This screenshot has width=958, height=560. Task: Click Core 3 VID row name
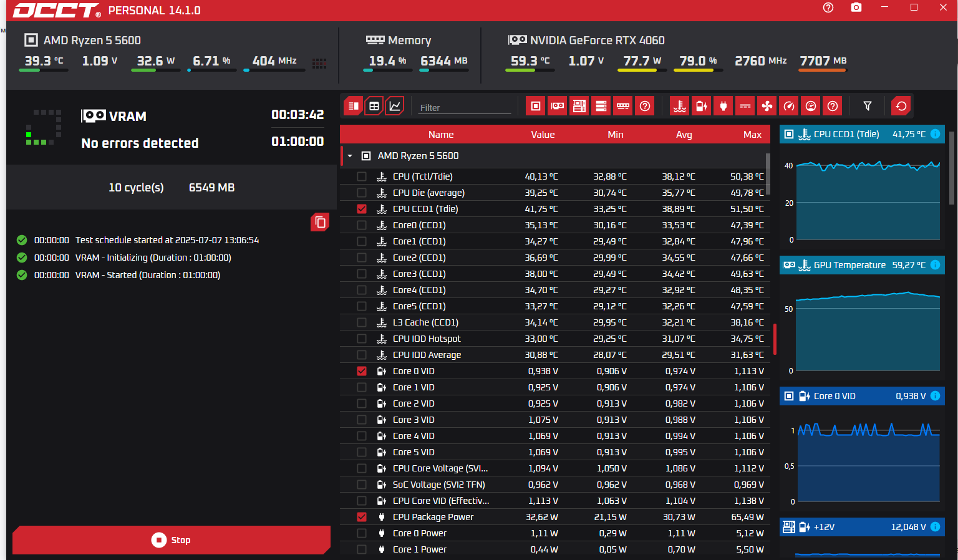coord(414,420)
